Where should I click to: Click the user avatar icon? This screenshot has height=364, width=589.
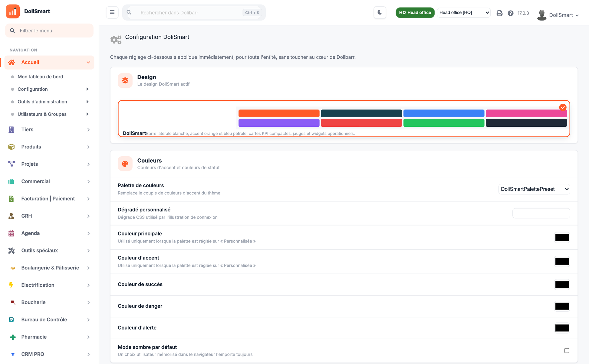(x=542, y=15)
